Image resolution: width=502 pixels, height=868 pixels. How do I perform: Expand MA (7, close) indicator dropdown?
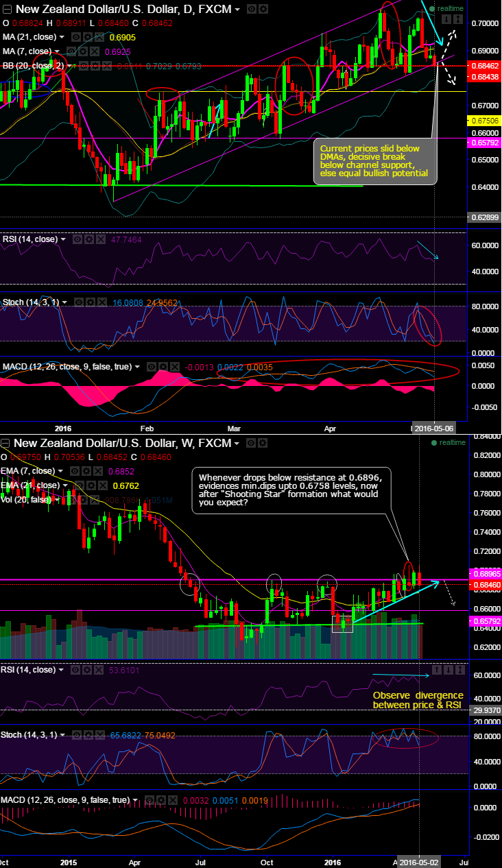[57, 51]
